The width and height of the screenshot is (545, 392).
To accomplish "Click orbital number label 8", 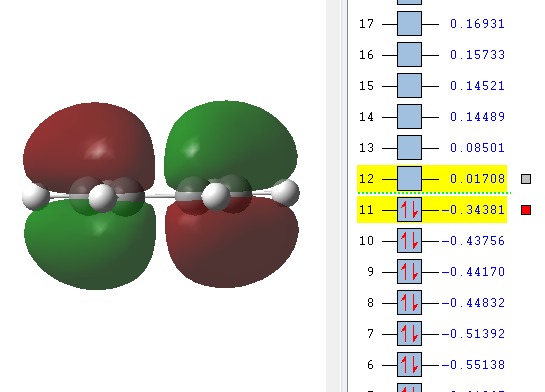I will (x=371, y=303).
